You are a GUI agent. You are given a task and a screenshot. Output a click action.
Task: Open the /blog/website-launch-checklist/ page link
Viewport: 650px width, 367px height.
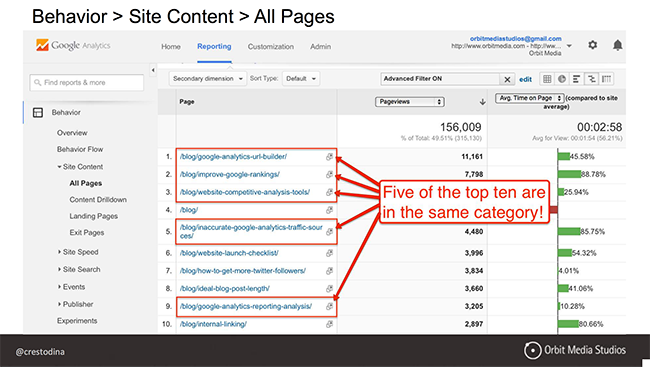pos(229,253)
